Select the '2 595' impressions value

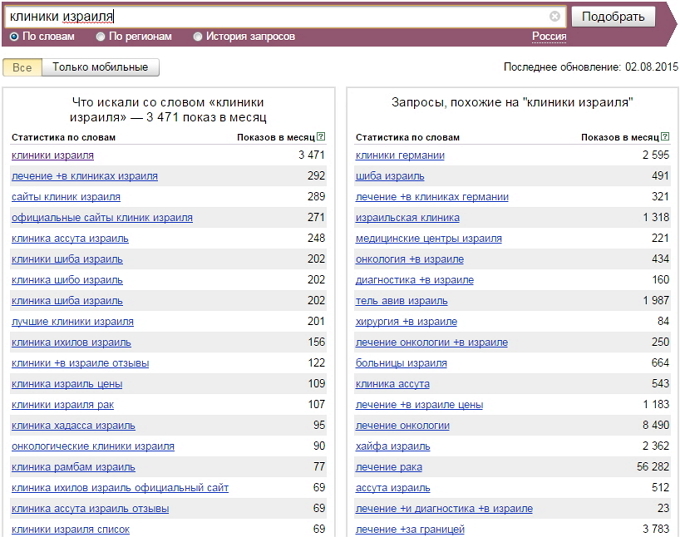656,155
